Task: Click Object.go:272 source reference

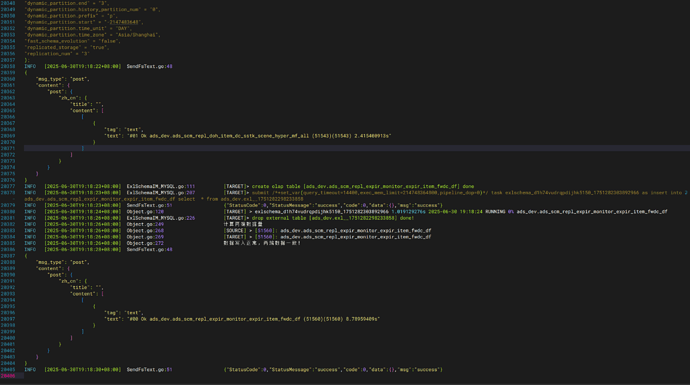Action: 145,243
